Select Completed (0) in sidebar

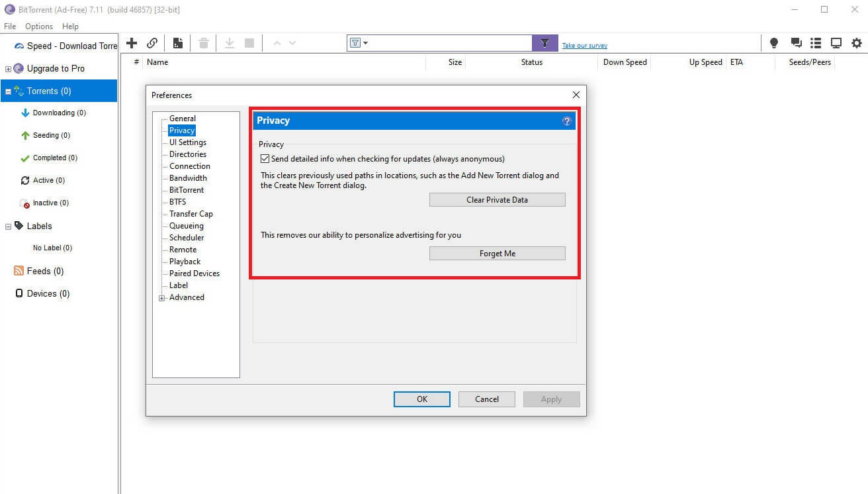click(x=55, y=158)
